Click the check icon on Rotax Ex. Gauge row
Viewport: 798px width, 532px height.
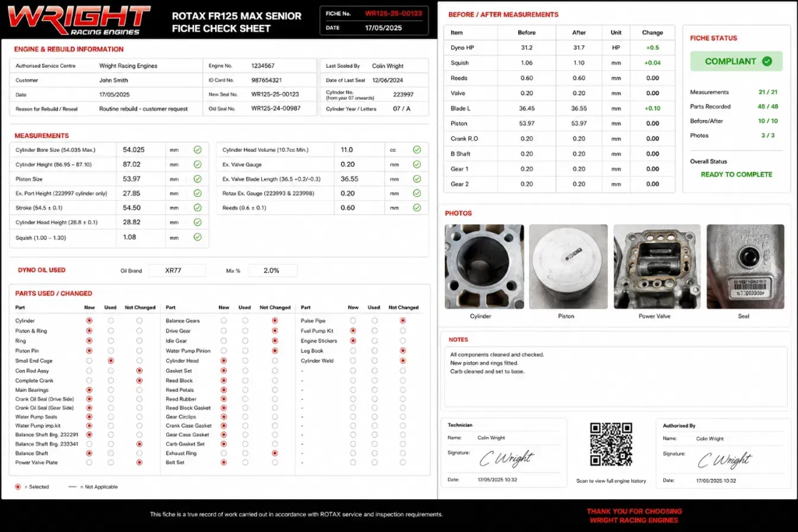pos(417,193)
